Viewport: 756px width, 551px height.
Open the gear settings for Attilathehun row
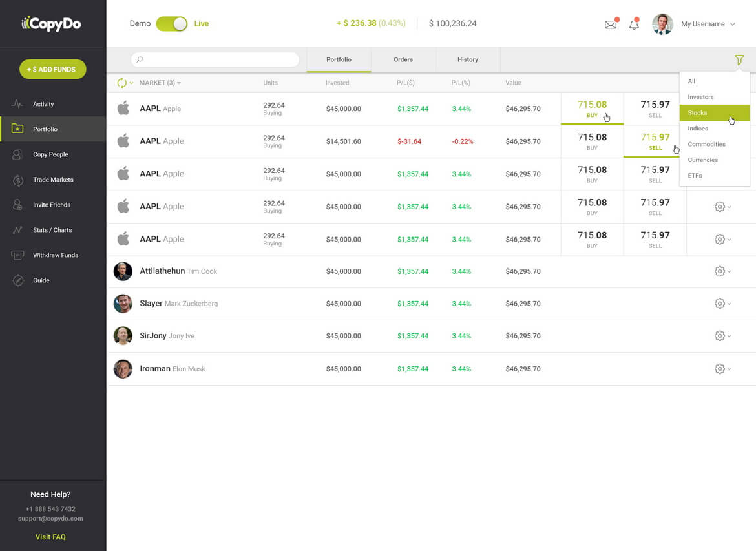pyautogui.click(x=720, y=271)
